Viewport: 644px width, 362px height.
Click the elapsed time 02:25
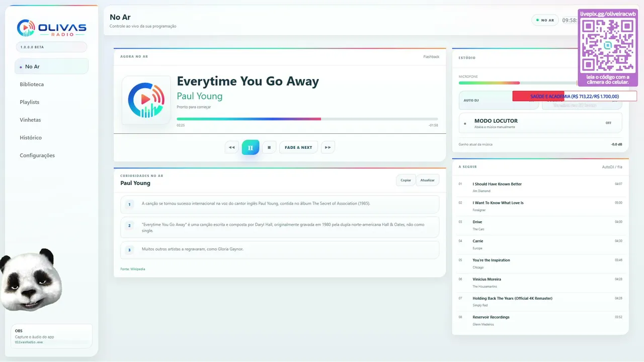coord(181,125)
